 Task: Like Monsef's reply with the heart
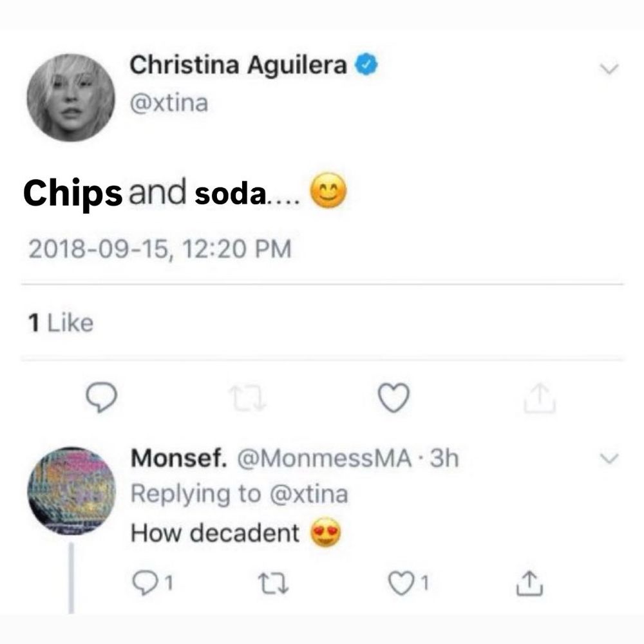click(x=401, y=583)
